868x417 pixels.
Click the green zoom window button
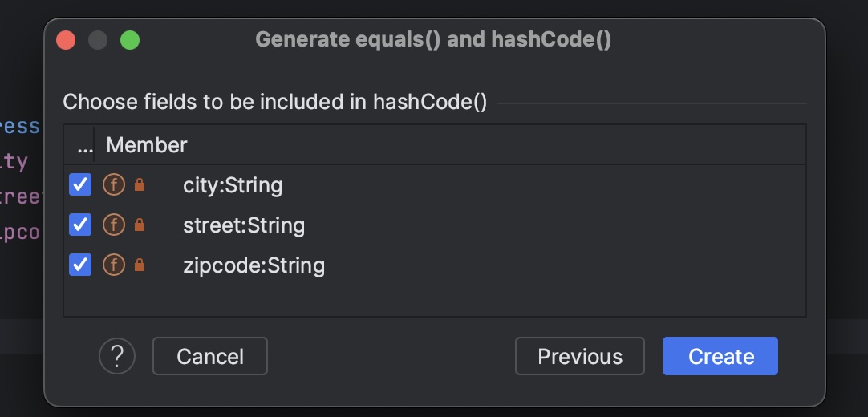point(130,40)
